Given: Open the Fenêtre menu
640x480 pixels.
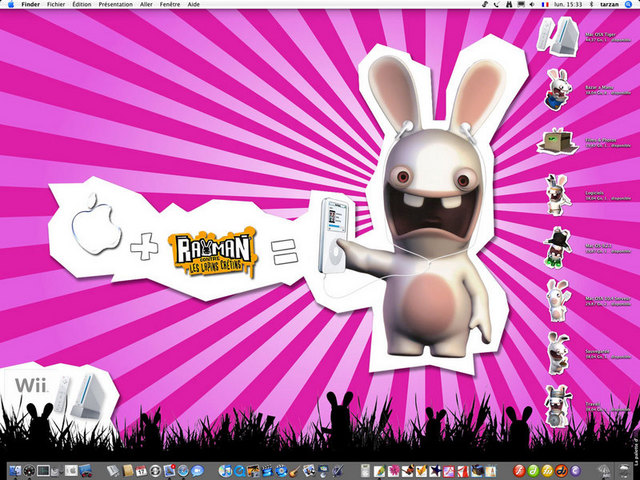Looking at the screenshot, I should 170,4.
